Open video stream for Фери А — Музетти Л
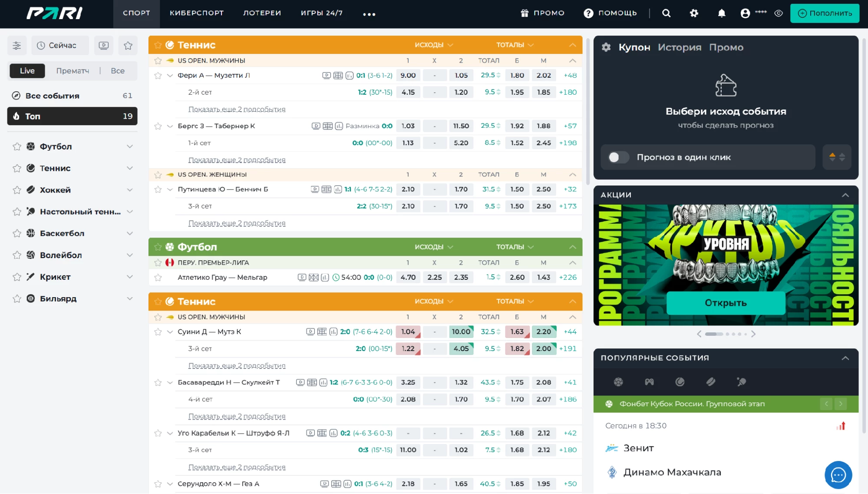The width and height of the screenshot is (868, 494). pos(327,76)
